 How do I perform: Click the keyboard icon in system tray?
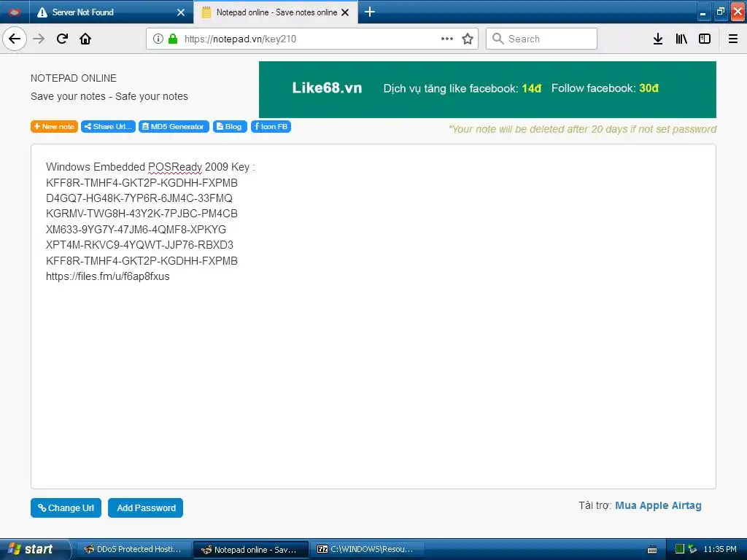653,550
